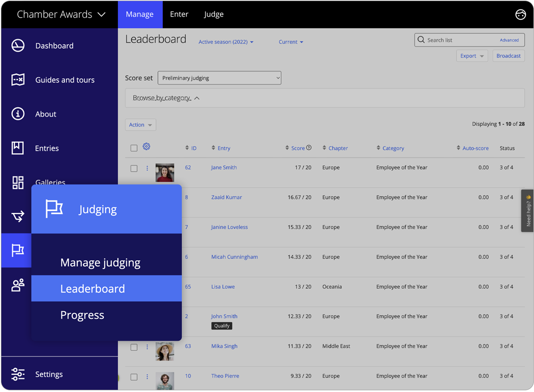Open the users management icon below Judging

tap(18, 285)
